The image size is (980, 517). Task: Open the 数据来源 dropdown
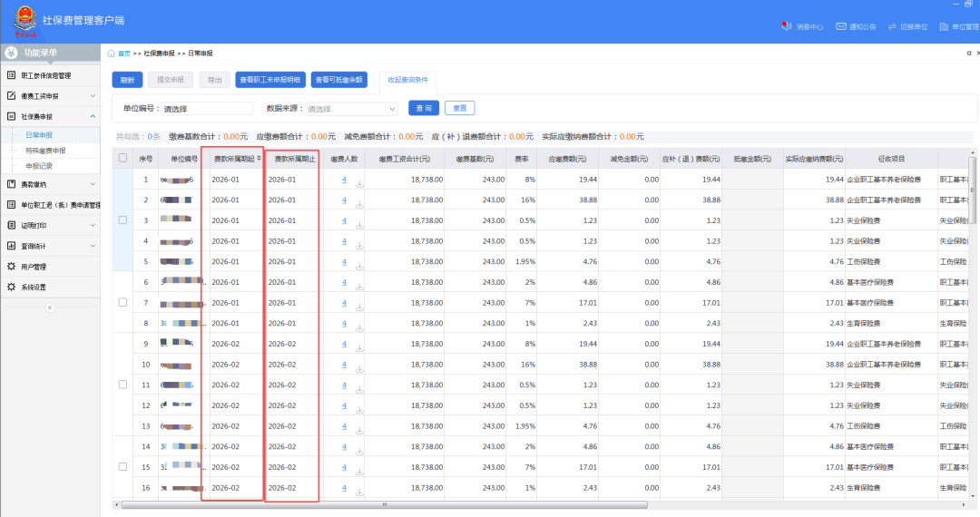351,109
